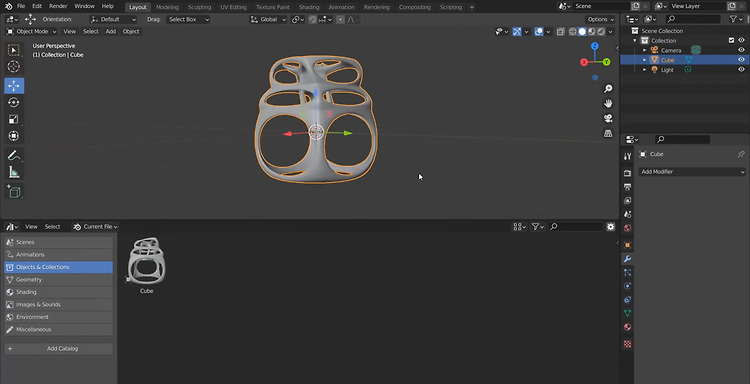This screenshot has height=384, width=750.
Task: Switch to the Shading workspace tab
Action: (x=309, y=7)
